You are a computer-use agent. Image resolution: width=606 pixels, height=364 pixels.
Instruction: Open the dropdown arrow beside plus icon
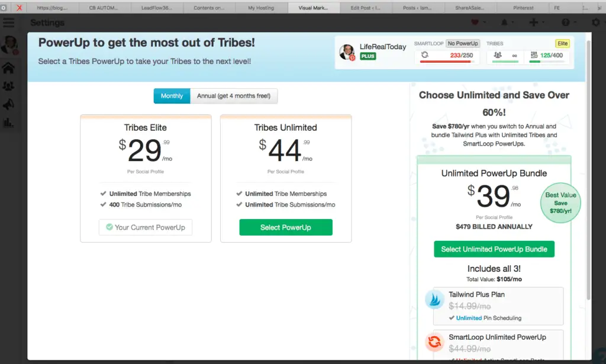(543, 23)
